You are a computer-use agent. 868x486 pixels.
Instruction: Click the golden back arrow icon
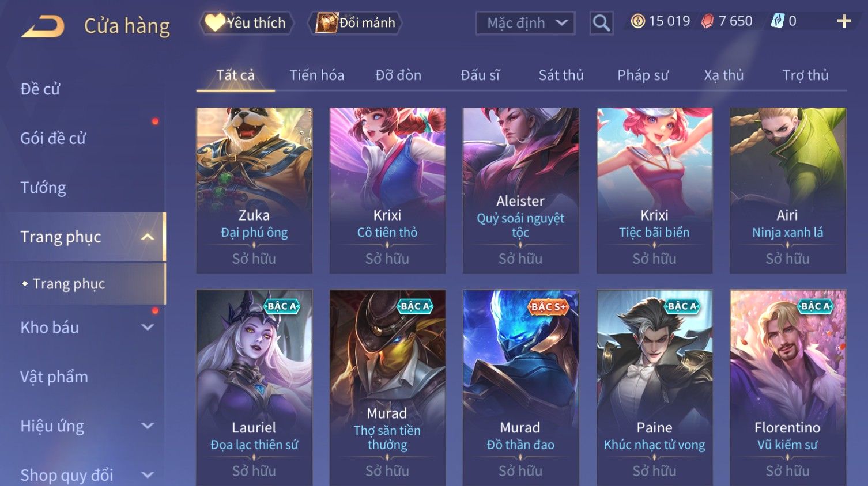pyautogui.click(x=43, y=26)
